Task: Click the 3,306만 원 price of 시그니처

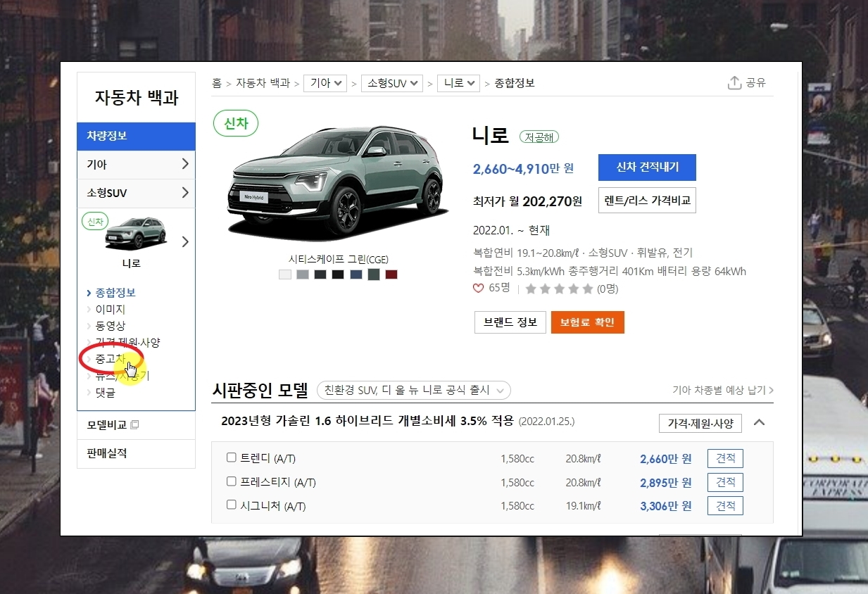Action: (666, 505)
